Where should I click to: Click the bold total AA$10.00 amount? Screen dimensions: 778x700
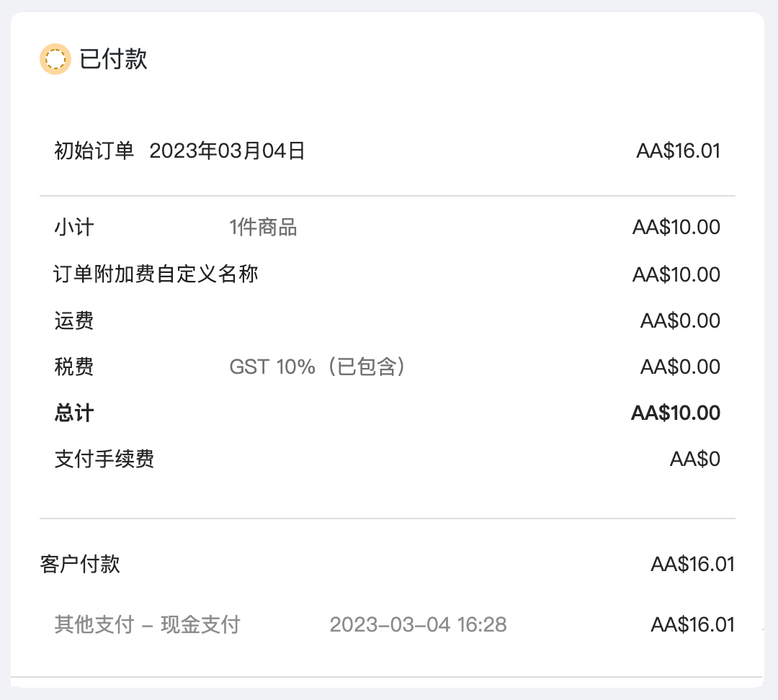[676, 413]
